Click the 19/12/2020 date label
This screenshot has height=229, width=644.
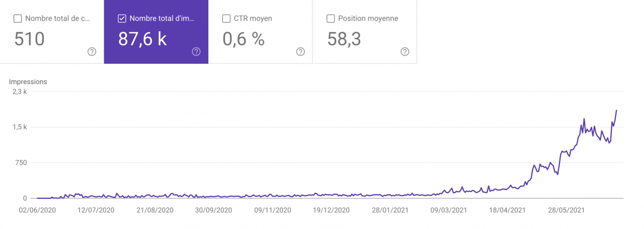tap(331, 210)
